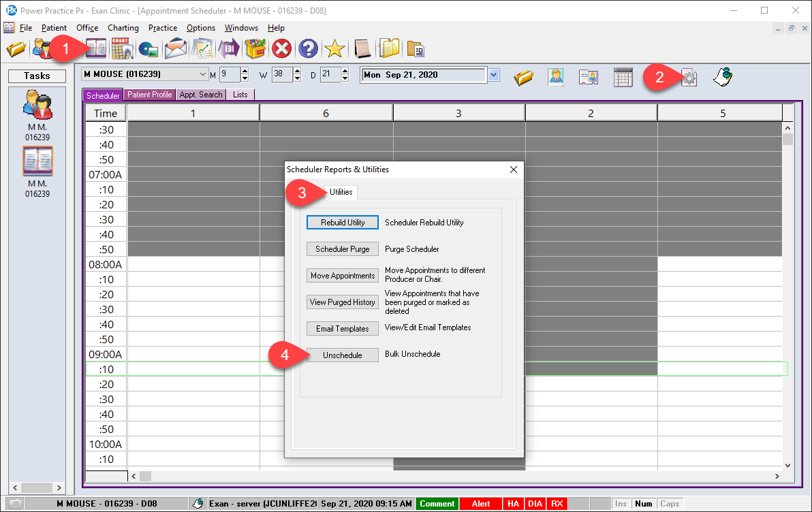The width and height of the screenshot is (812, 512).
Task: Decrease the month (M) spinner value
Action: [245, 78]
